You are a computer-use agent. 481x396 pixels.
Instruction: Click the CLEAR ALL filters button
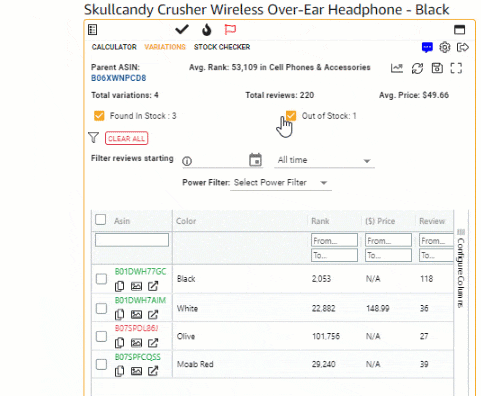127,138
